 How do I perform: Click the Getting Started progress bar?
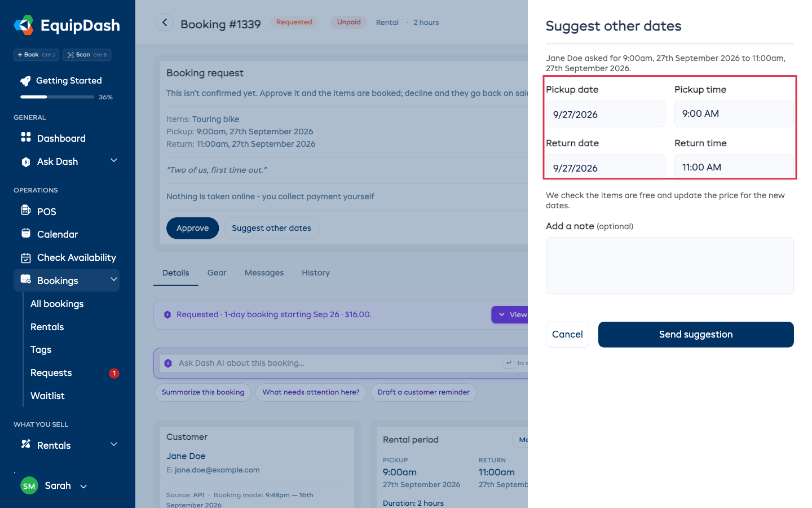tap(57, 97)
